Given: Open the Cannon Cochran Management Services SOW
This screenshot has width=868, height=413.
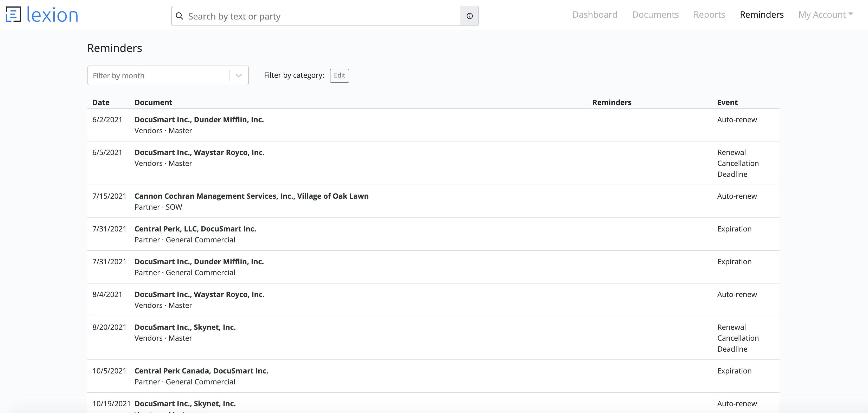Looking at the screenshot, I should [x=251, y=196].
